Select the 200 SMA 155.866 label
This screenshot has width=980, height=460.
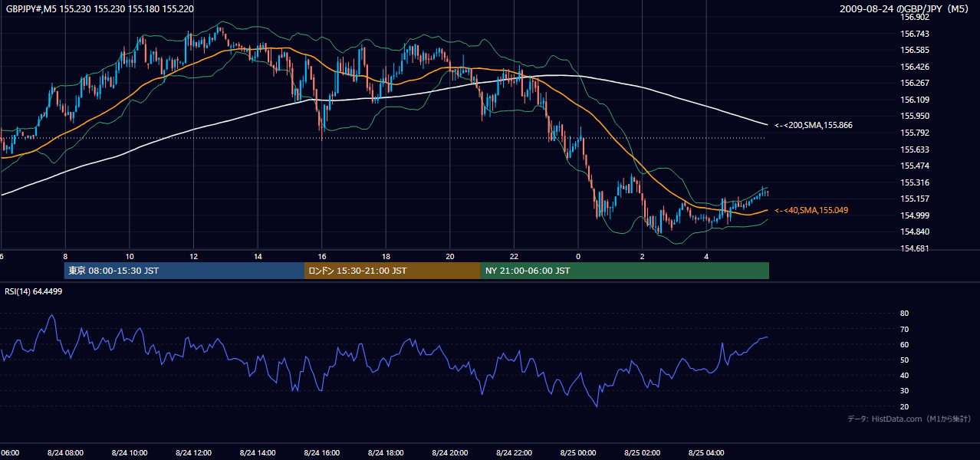coord(814,124)
